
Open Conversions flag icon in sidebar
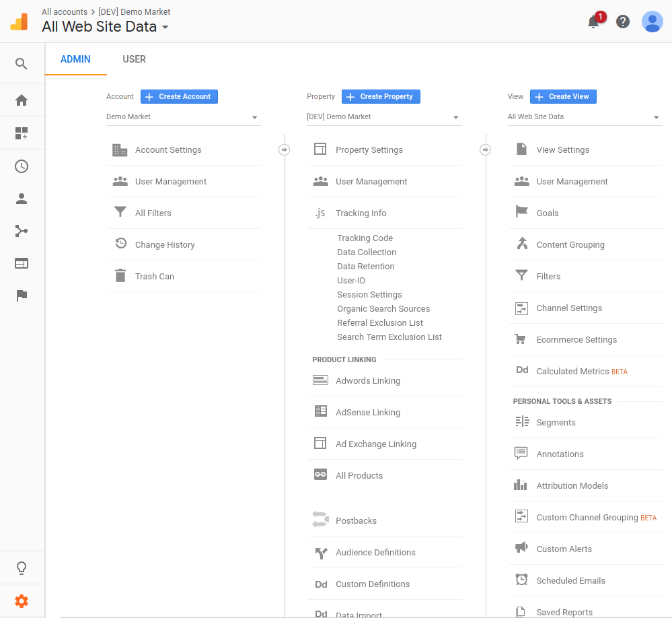point(22,296)
